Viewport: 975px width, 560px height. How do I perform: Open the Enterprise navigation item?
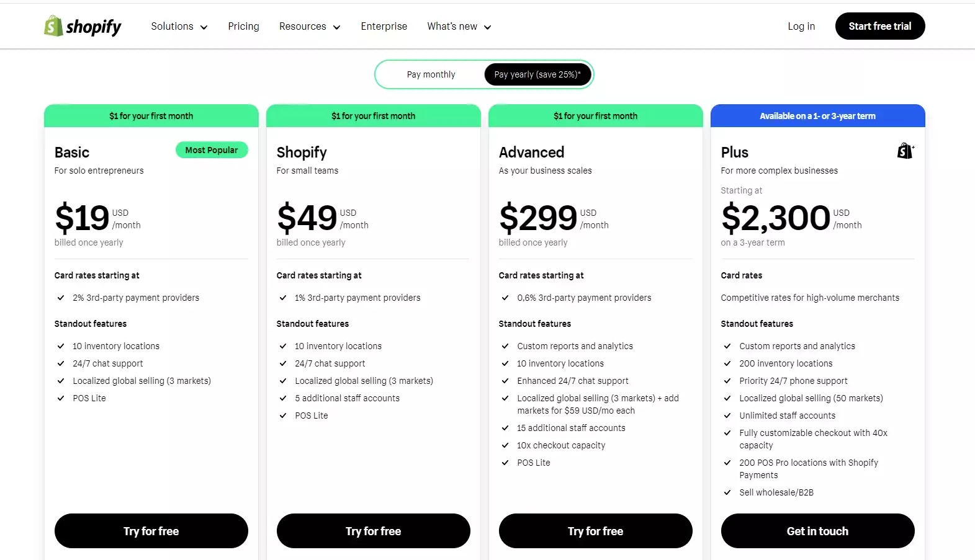tap(384, 26)
